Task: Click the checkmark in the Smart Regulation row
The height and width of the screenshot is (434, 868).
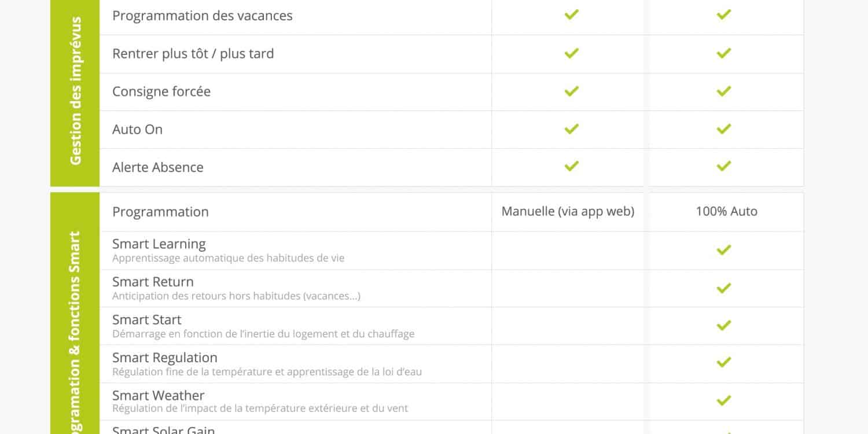Action: pyautogui.click(x=723, y=363)
